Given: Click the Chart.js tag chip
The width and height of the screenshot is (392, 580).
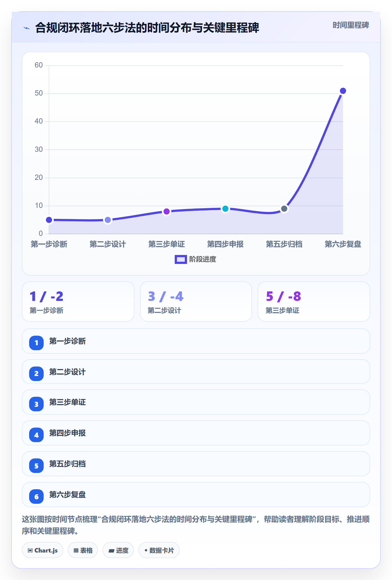Looking at the screenshot, I should pos(43,550).
